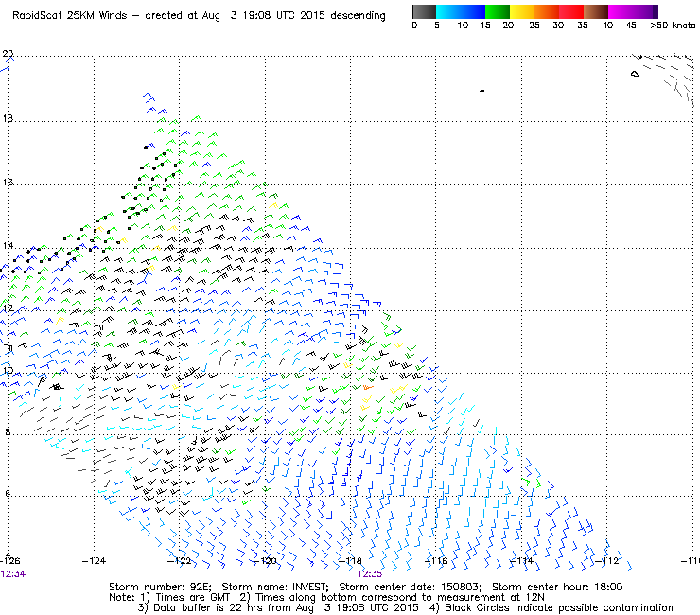The height and width of the screenshot is (615, 700).
Task: Click the '-118' longitude axis label
Action: tap(350, 561)
